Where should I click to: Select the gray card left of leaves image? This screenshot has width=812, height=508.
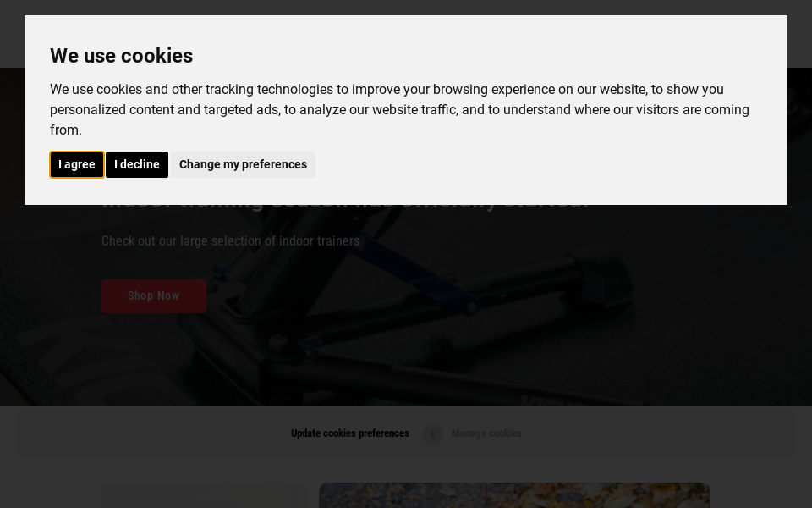pos(203,496)
